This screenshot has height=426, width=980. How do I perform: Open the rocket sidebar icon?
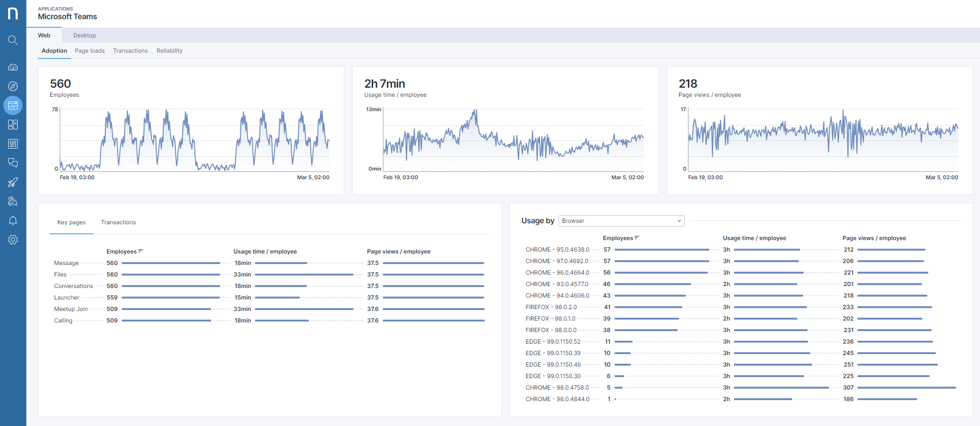[13, 182]
